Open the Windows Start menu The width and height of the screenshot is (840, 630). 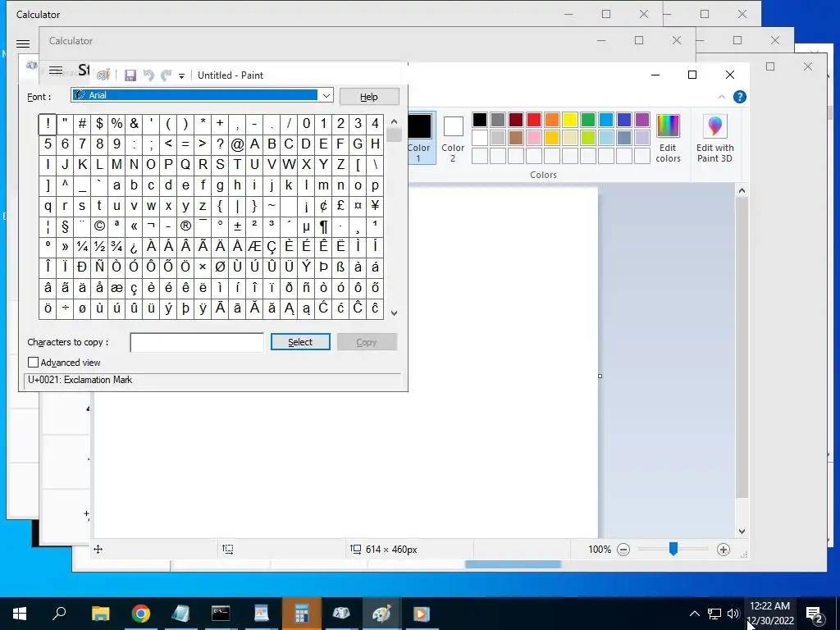(20, 614)
